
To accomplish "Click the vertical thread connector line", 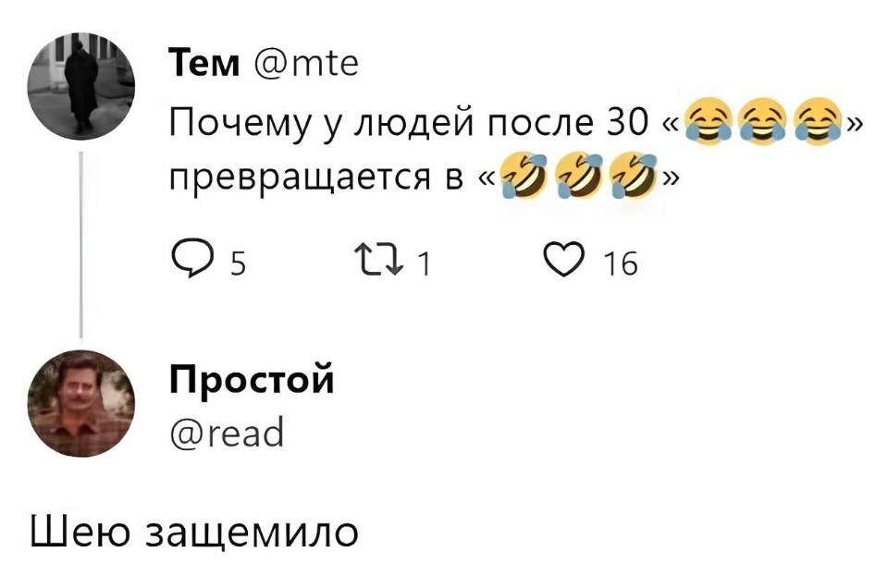I will [x=82, y=245].
